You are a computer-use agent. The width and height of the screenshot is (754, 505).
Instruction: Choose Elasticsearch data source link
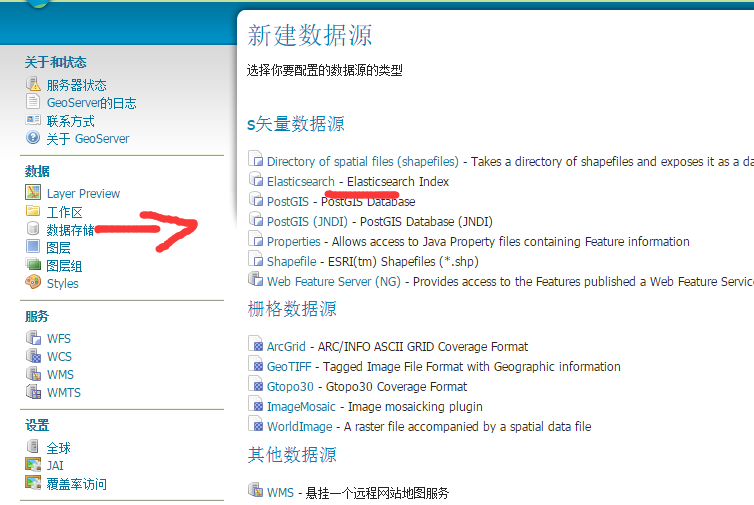tap(301, 181)
